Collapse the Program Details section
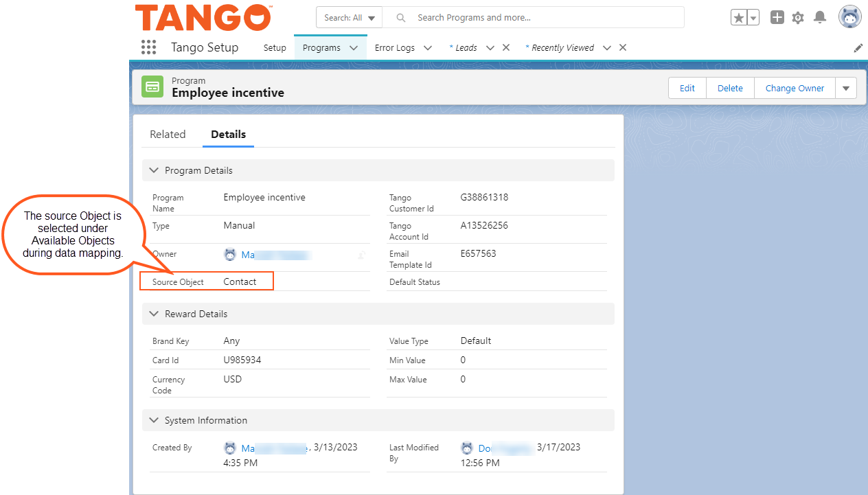Screen dimensions: 868x495 [153, 170]
